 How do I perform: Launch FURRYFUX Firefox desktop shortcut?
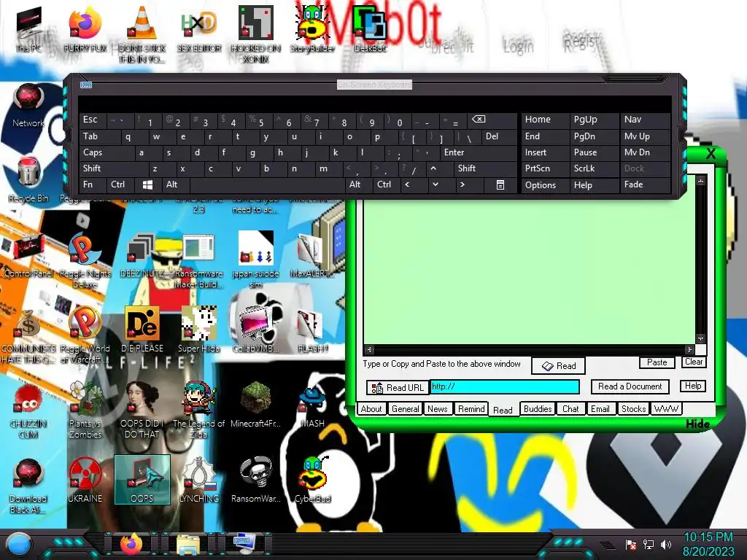tap(85, 28)
